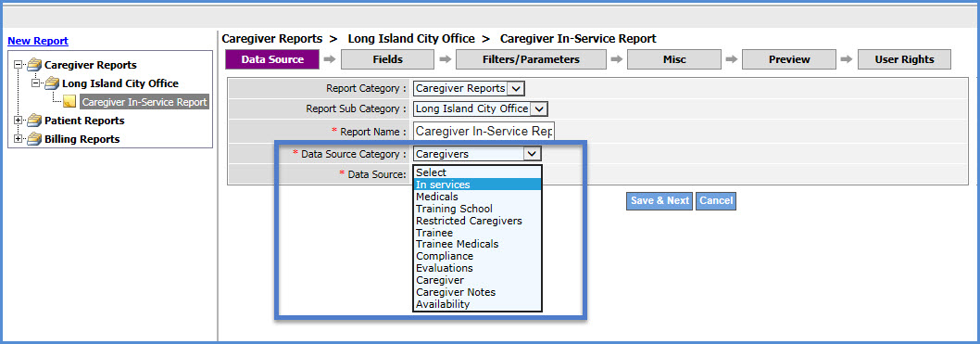Choose Medicals from the Data Source list
The width and height of the screenshot is (980, 344).
[478, 197]
